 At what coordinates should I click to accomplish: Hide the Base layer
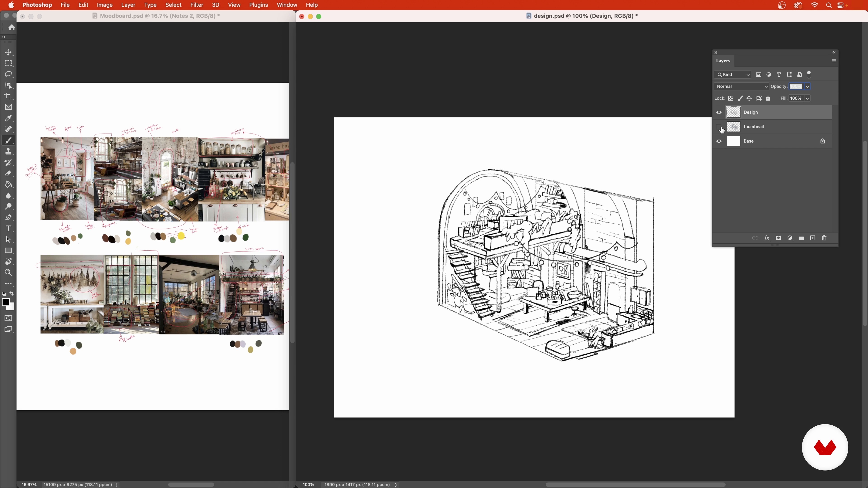(x=719, y=141)
